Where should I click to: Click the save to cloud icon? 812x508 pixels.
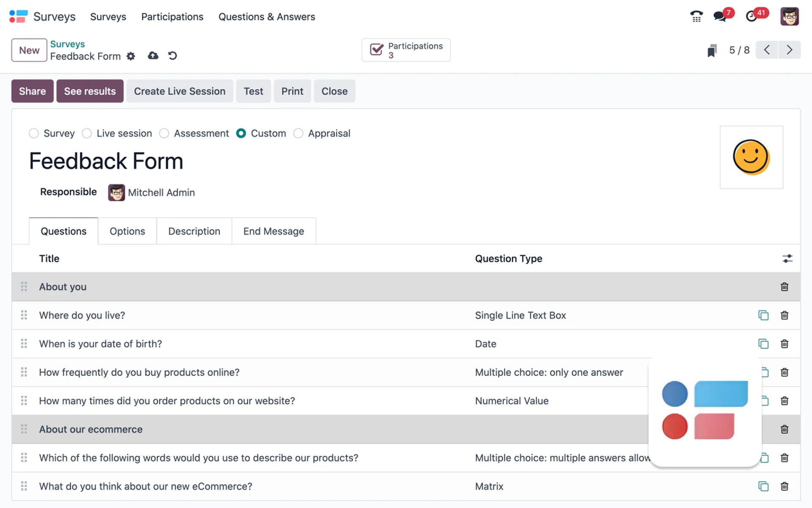153,55
